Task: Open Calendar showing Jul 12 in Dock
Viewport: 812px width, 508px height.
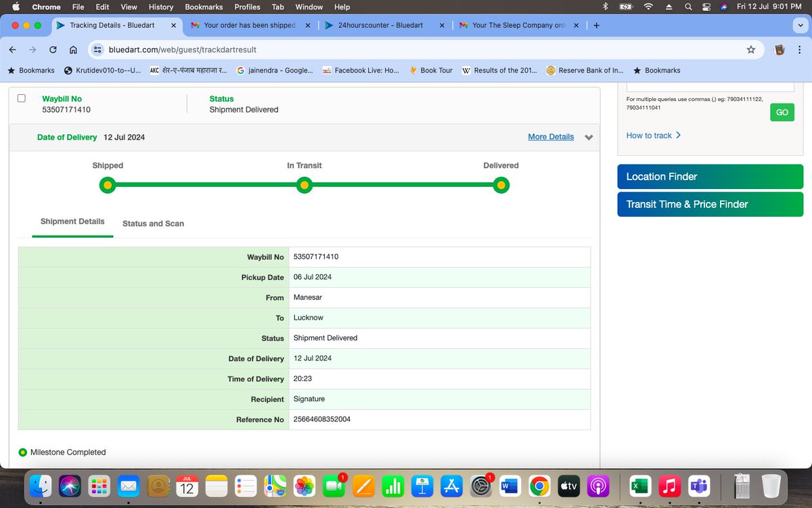Action: [x=187, y=486]
